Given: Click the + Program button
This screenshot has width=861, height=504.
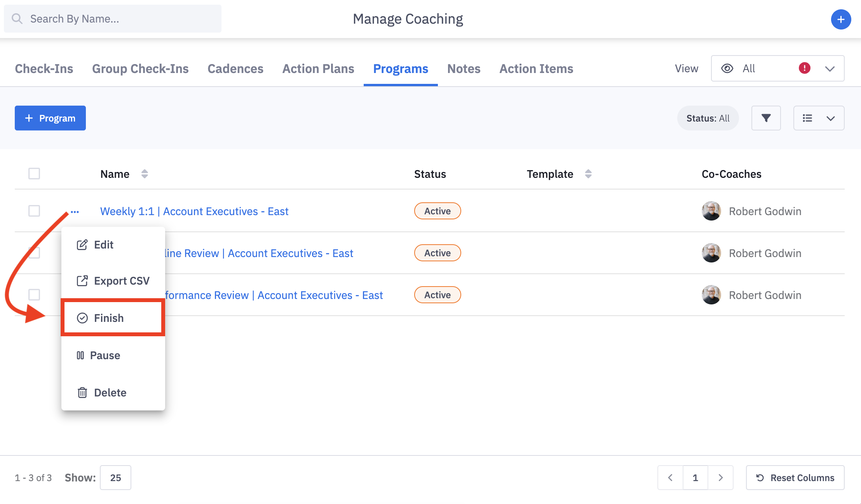Looking at the screenshot, I should [x=50, y=118].
